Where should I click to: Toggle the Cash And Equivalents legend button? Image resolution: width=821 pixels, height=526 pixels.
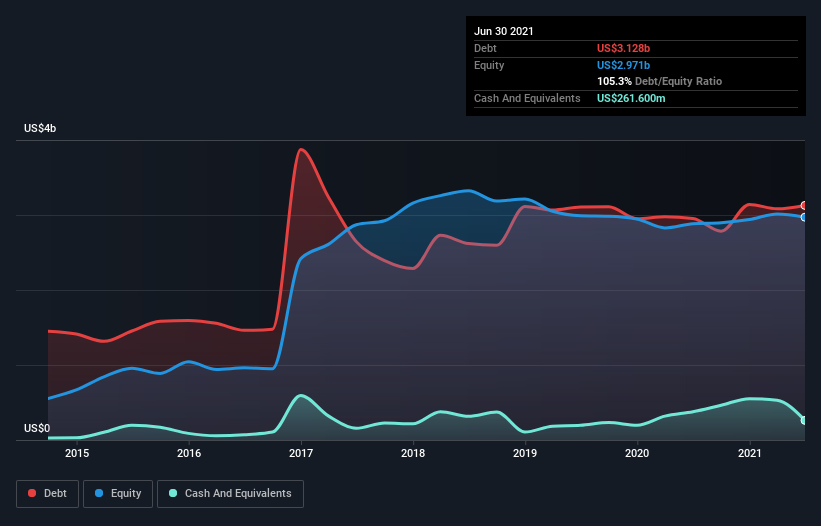pyautogui.click(x=230, y=494)
